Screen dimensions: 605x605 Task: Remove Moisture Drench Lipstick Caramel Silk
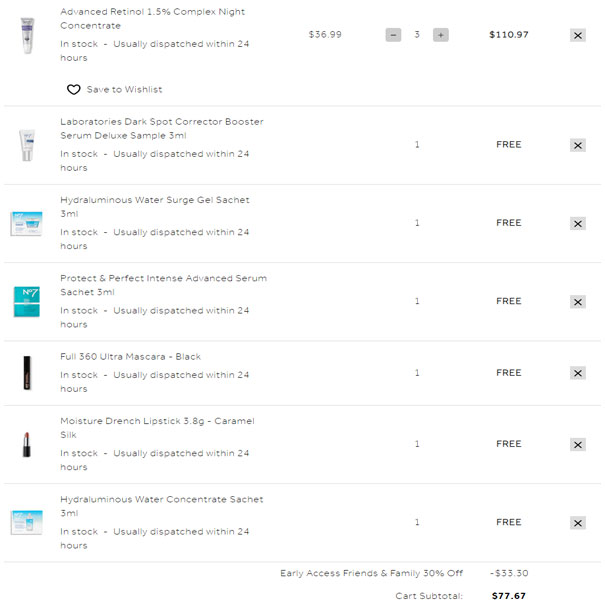578,444
